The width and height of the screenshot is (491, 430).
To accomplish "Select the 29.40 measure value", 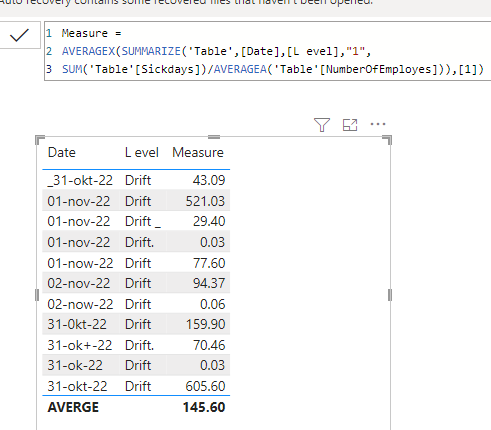I will tap(209, 221).
